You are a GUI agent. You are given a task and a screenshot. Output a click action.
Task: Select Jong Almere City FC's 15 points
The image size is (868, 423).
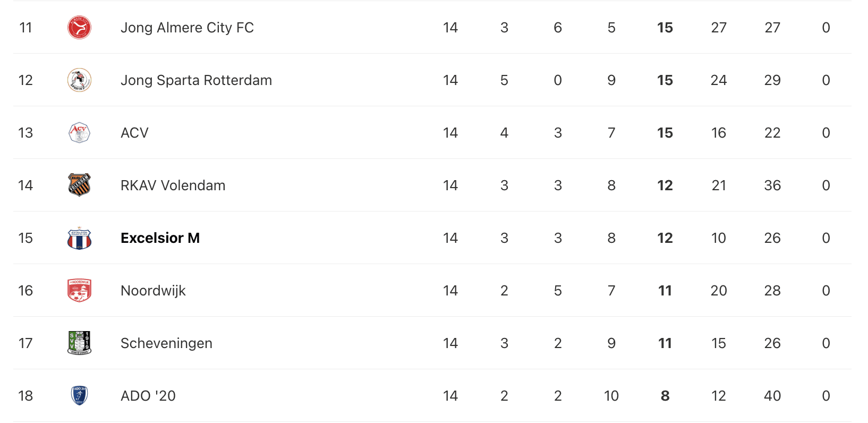pos(665,28)
